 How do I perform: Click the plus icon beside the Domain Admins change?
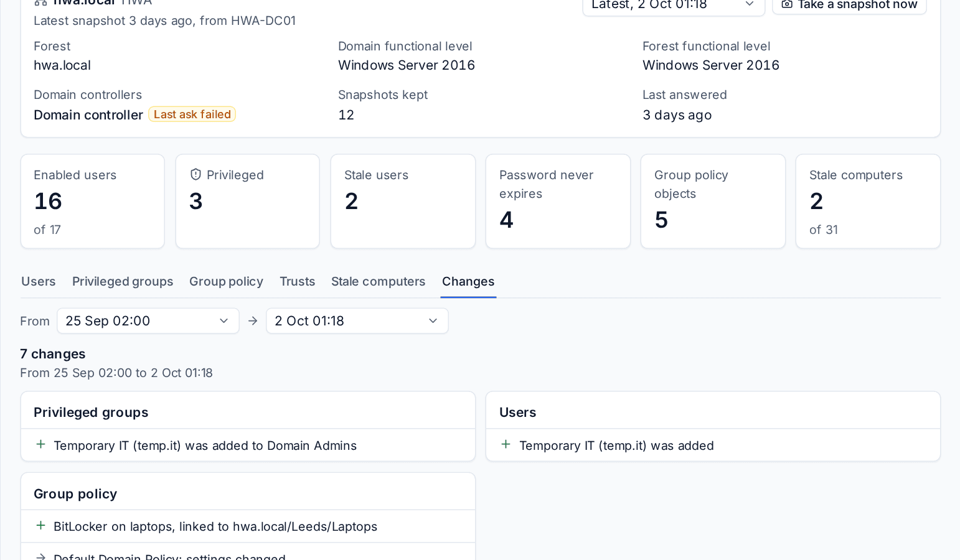pos(40,444)
